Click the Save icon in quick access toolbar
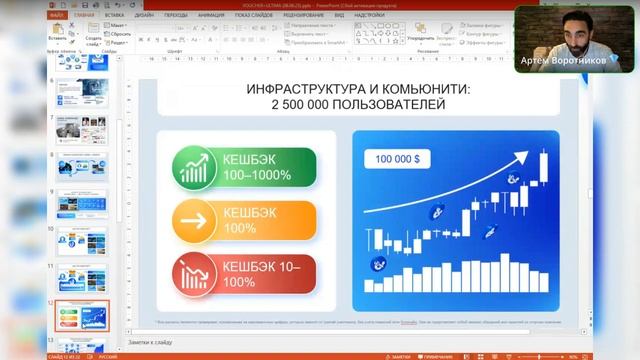The width and height of the screenshot is (640, 360). point(85,5)
